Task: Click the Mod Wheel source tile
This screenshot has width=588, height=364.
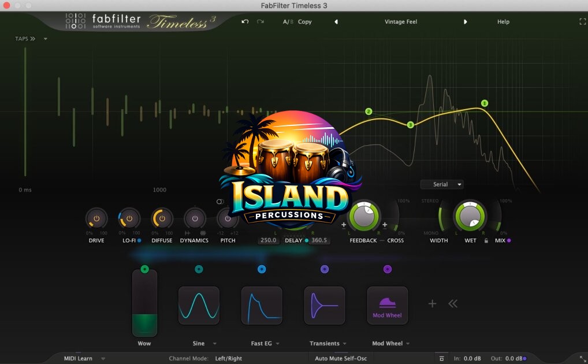Action: pyautogui.click(x=388, y=306)
